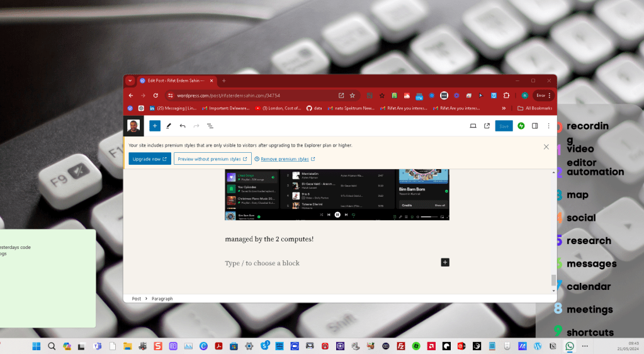Click 'meetings' label in desktop widget
Image resolution: width=644 pixels, height=354 pixels.
[590, 310]
